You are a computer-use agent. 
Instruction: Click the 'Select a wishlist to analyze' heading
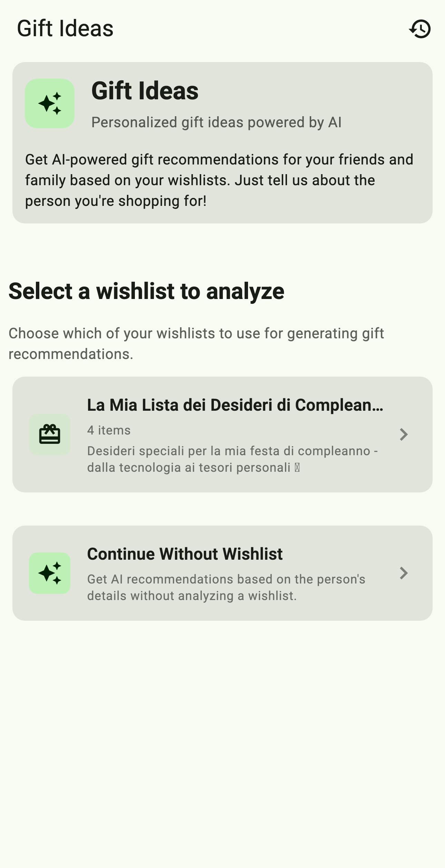pyautogui.click(x=146, y=291)
